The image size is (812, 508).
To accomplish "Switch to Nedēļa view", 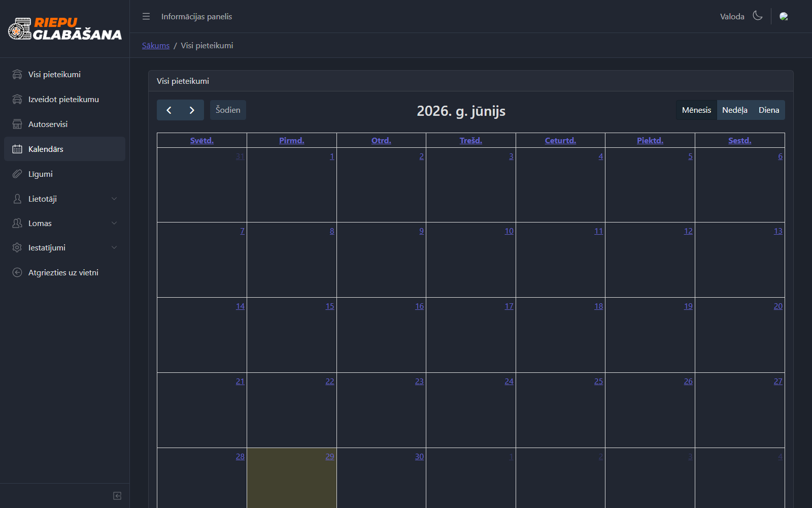I will point(735,110).
